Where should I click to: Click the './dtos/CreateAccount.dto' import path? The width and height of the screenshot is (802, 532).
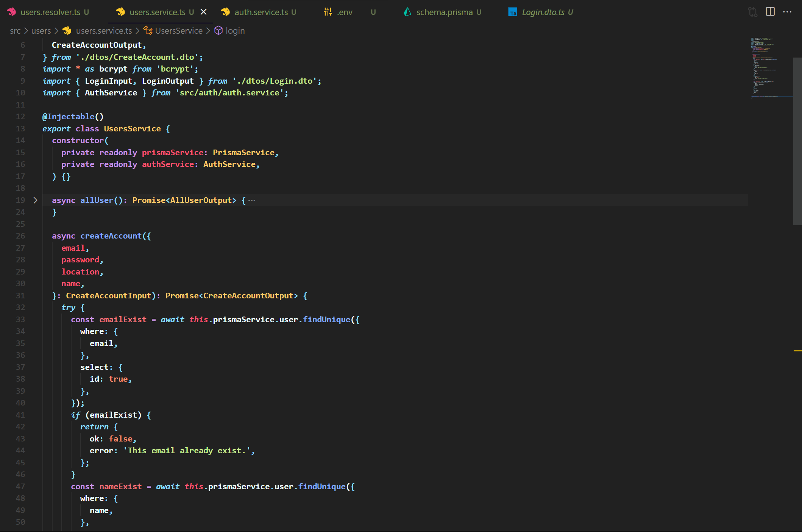coord(137,57)
